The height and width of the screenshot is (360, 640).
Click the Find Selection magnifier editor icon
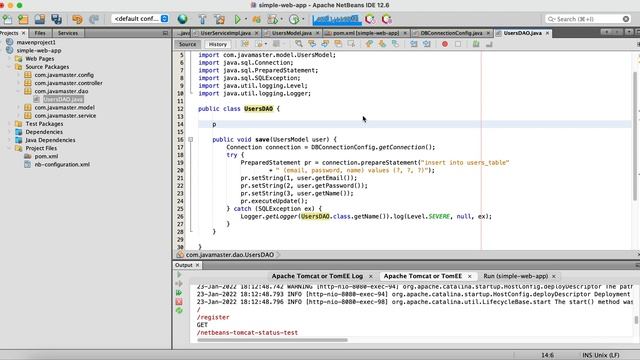(299, 44)
